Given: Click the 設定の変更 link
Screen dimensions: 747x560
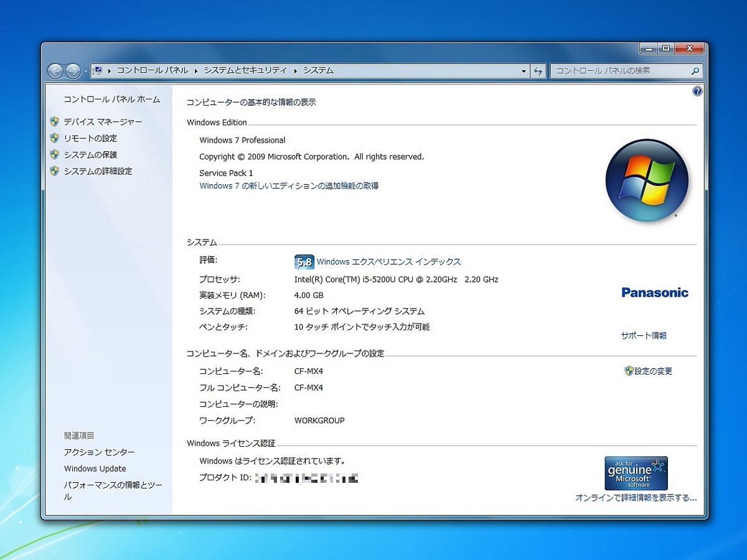Looking at the screenshot, I should click(653, 371).
